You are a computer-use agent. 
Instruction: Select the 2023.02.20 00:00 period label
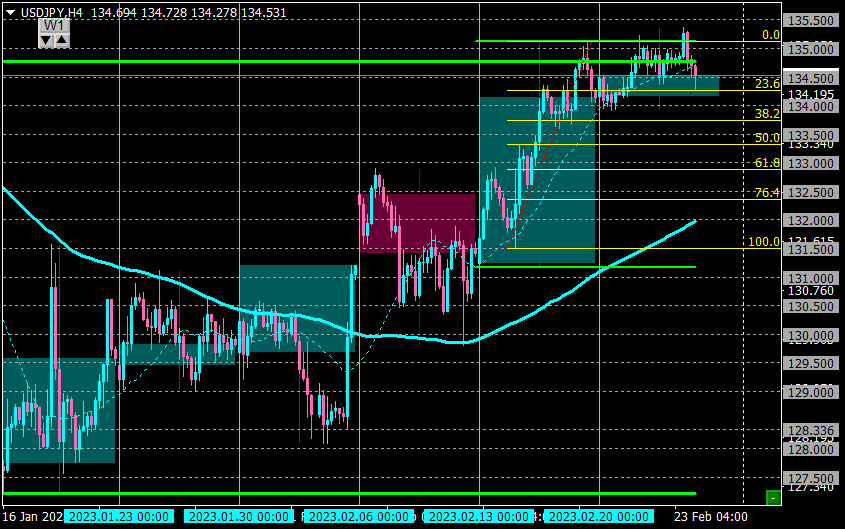pos(599,517)
